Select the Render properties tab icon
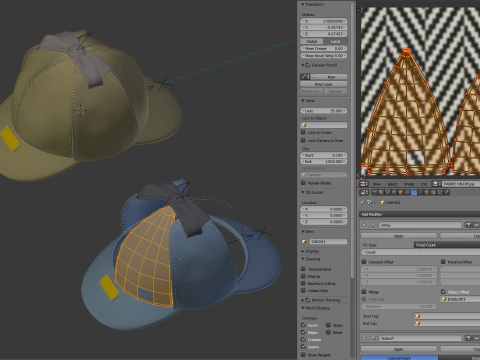The image size is (480, 360). tap(375, 192)
